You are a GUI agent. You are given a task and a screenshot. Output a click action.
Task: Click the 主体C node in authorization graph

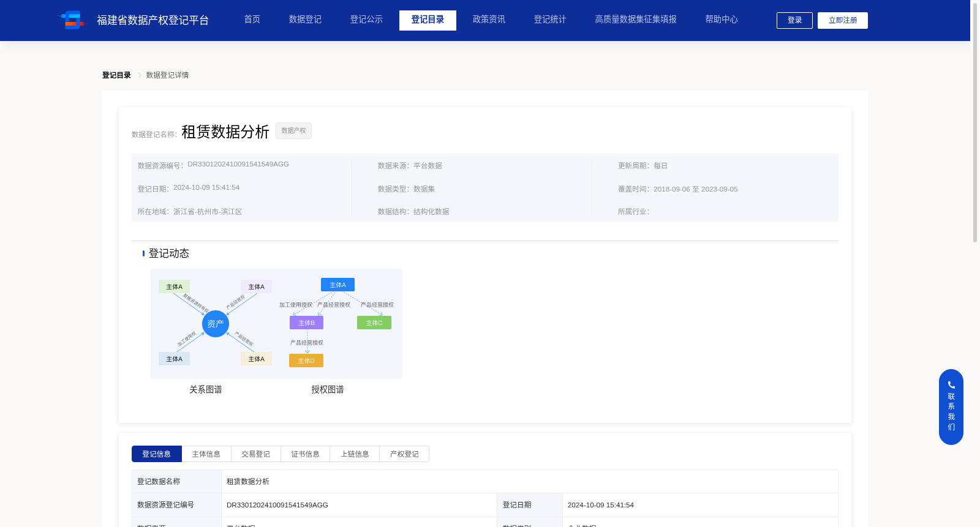(x=374, y=323)
